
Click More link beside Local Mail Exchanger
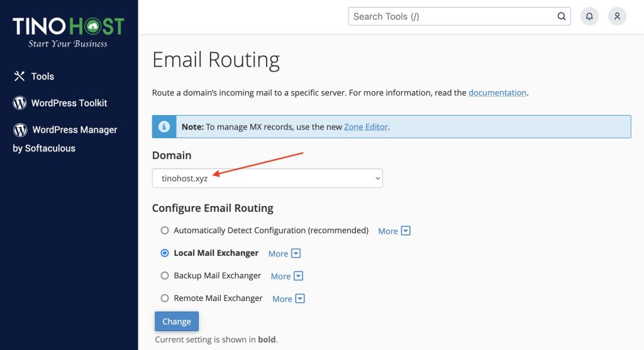278,254
